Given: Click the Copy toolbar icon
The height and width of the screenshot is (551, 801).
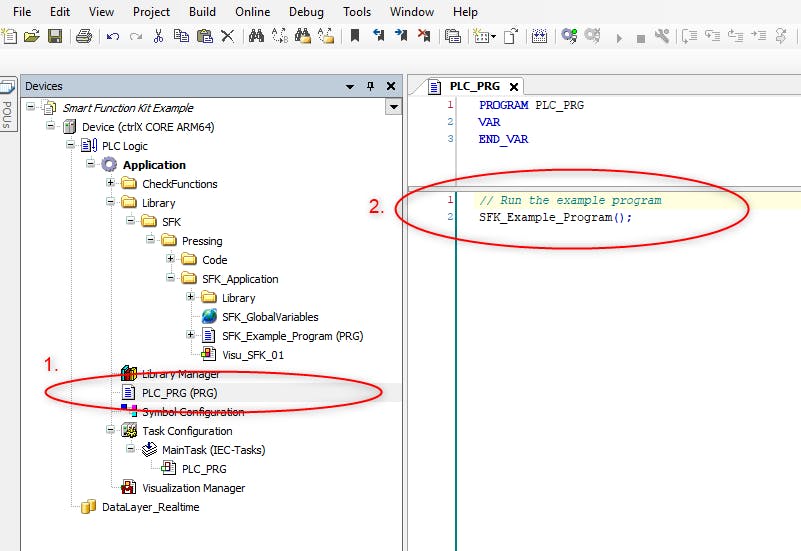Looking at the screenshot, I should (x=181, y=36).
